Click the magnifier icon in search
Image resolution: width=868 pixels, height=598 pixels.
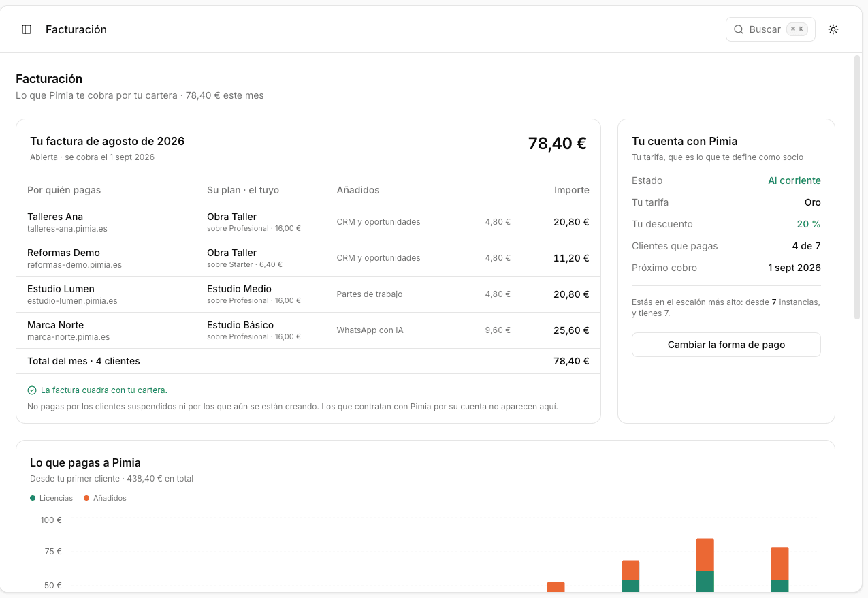(x=739, y=29)
